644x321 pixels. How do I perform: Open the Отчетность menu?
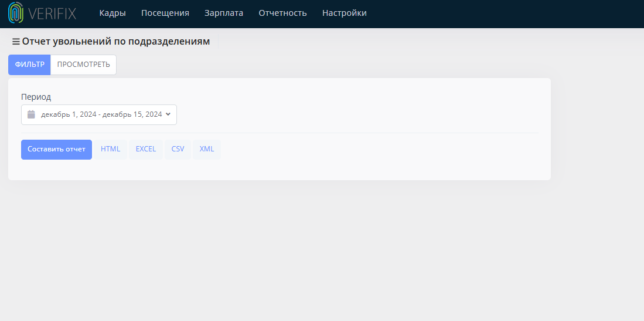(x=282, y=13)
